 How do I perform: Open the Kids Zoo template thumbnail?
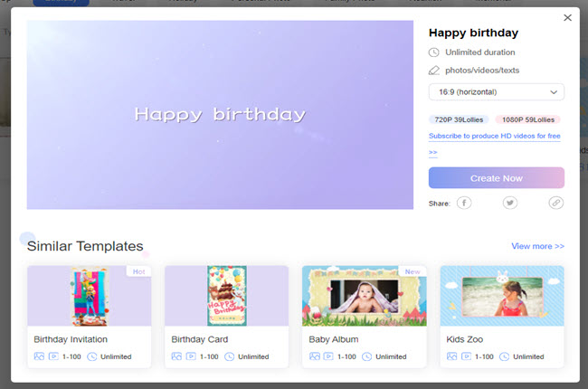[x=502, y=296]
